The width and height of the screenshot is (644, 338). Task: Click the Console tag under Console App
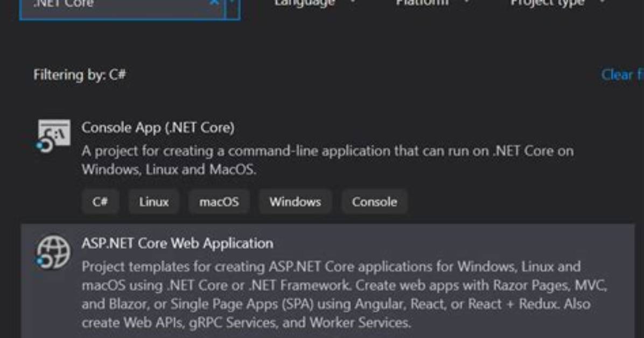click(x=374, y=202)
